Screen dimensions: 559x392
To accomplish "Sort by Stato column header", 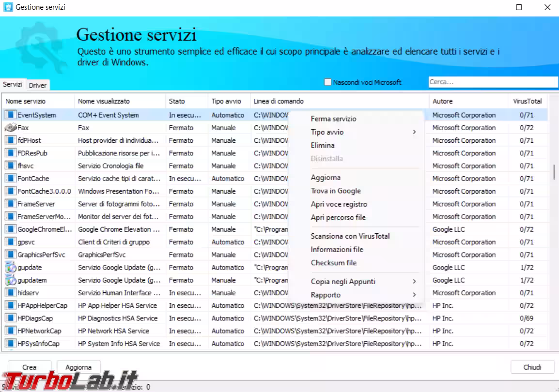I will [187, 101].
